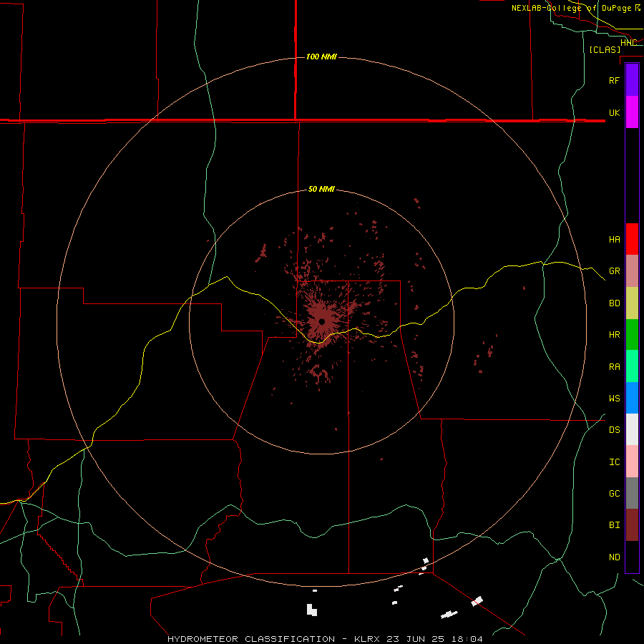Click the radar site center dot
This screenshot has width=644, height=644.
pyautogui.click(x=322, y=321)
